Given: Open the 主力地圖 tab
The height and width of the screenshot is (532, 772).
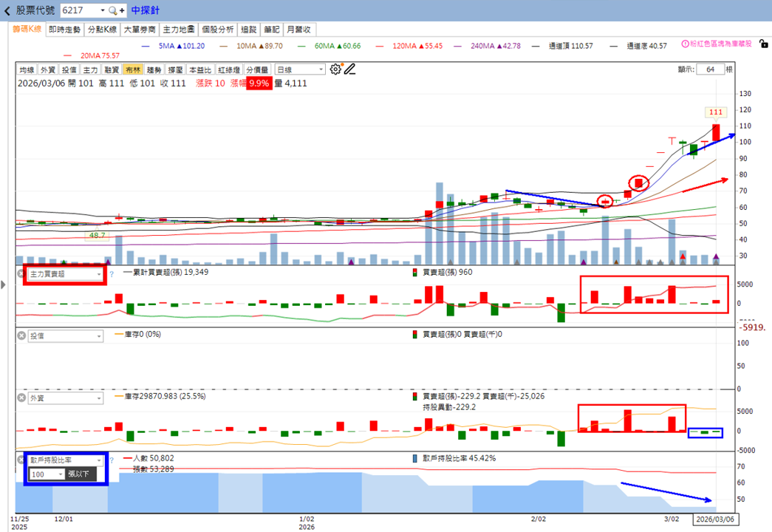Looking at the screenshot, I should tap(179, 30).
